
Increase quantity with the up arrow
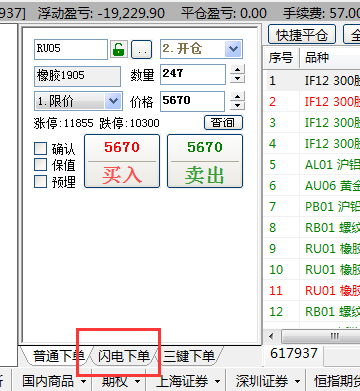[237, 69]
